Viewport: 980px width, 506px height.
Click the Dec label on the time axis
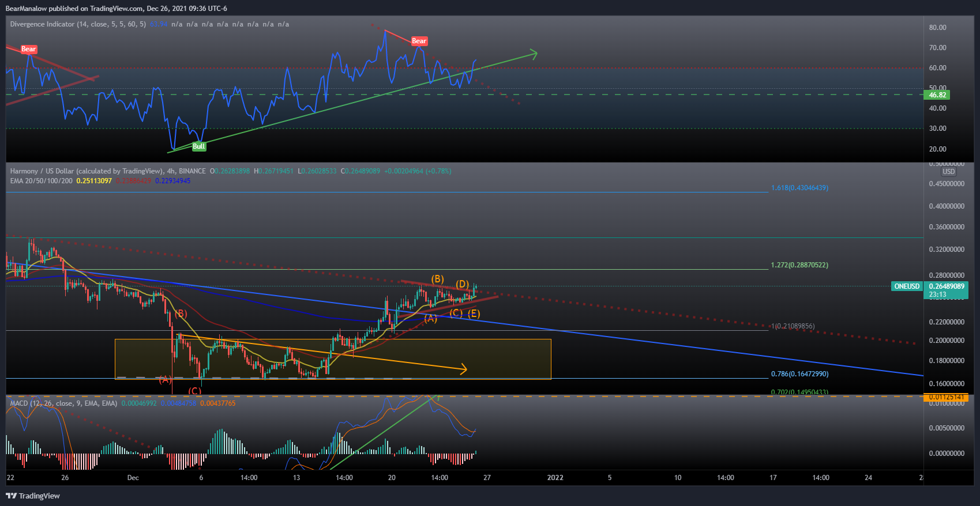point(133,478)
